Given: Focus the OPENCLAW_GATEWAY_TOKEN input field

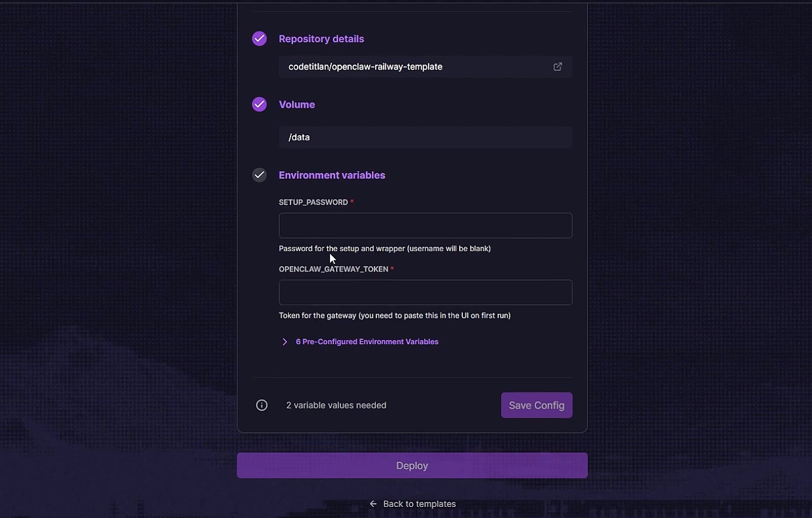Looking at the screenshot, I should coord(426,292).
